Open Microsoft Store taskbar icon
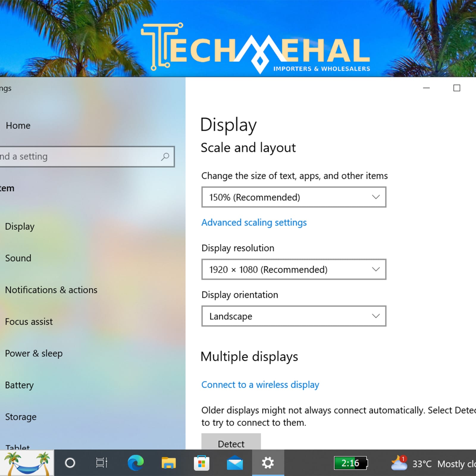476x476 pixels. [201, 463]
